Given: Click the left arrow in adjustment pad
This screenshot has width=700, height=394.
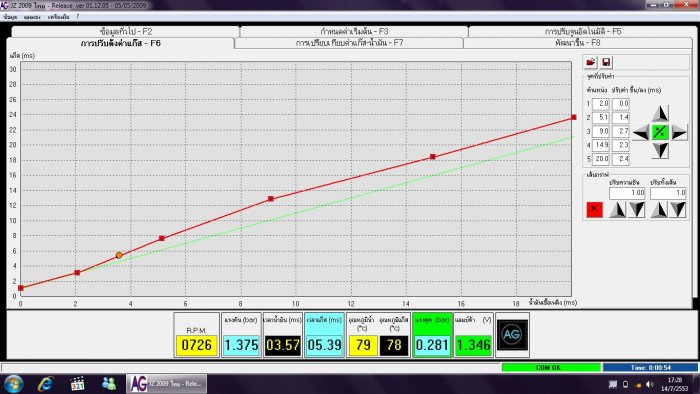Looking at the screenshot, I should pos(641,133).
